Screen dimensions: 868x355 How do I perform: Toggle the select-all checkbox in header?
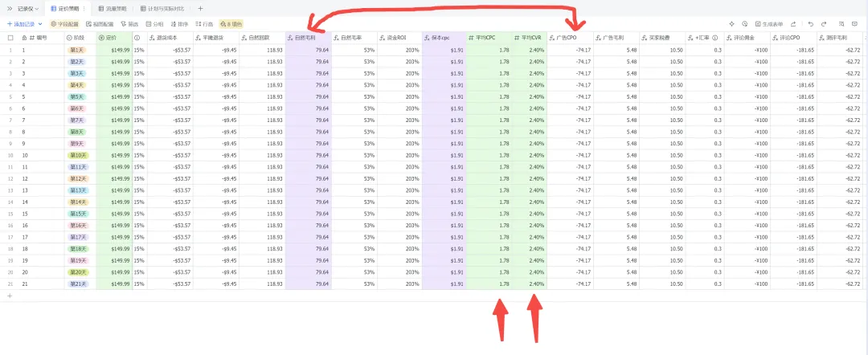(x=10, y=38)
